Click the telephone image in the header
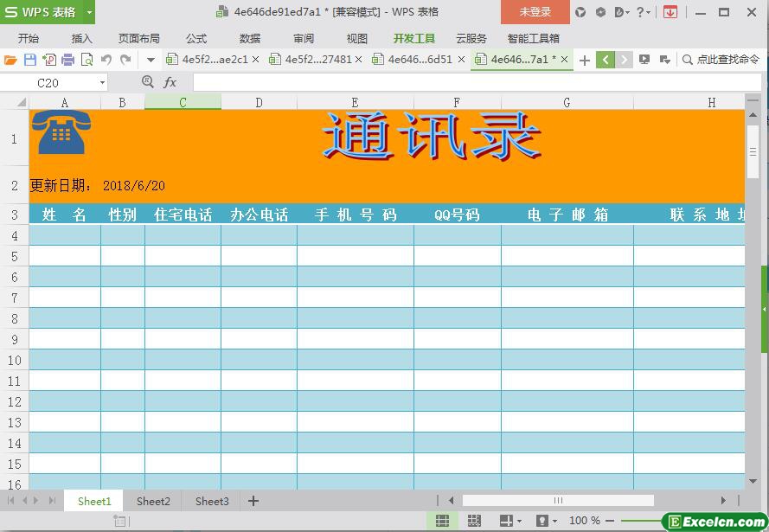Viewport: 769px width, 532px height. [59, 132]
